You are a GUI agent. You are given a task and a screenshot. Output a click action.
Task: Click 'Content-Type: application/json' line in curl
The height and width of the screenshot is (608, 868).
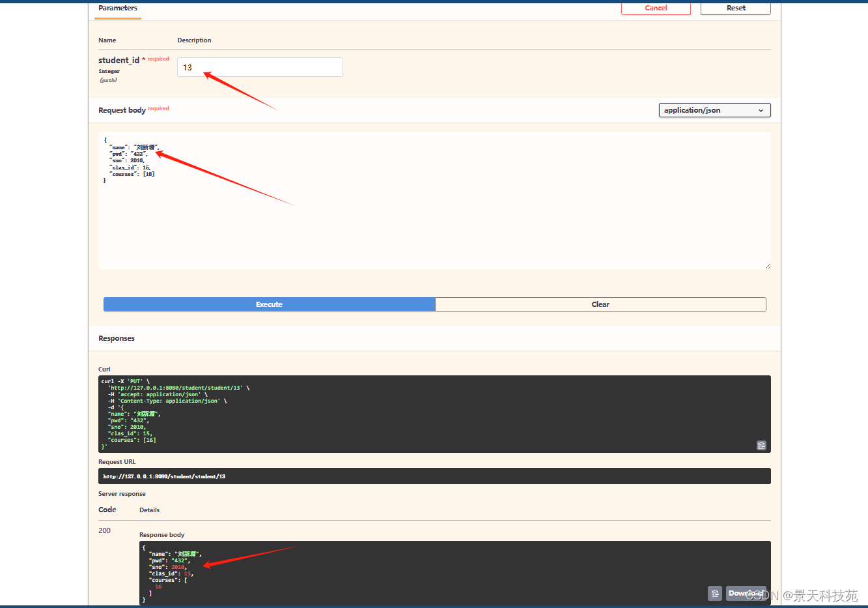(168, 401)
